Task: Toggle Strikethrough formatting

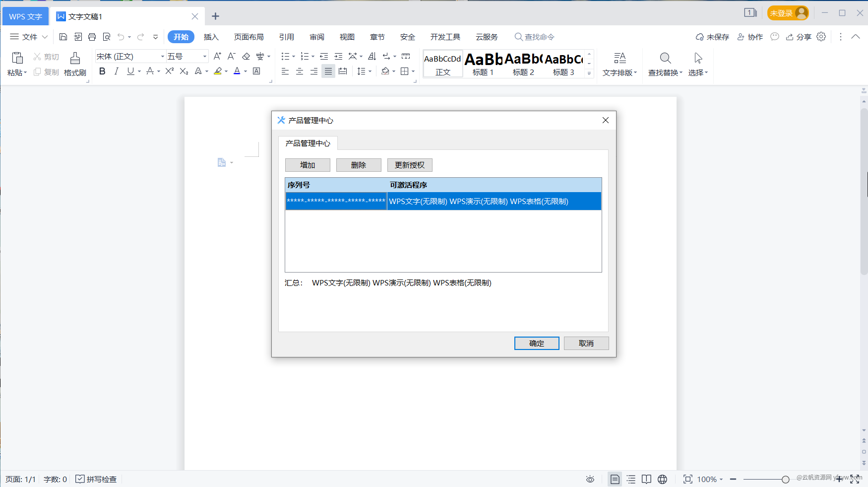Action: click(x=150, y=71)
